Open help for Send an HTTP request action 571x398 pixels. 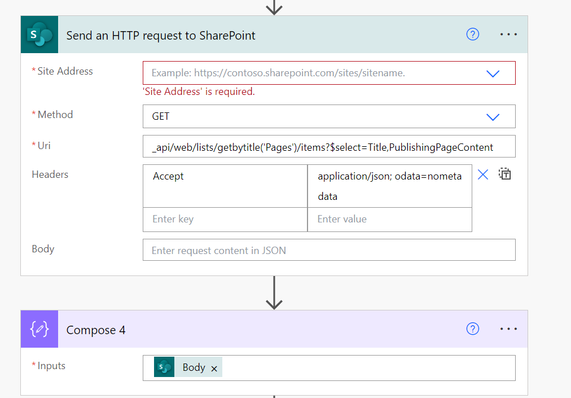click(472, 35)
